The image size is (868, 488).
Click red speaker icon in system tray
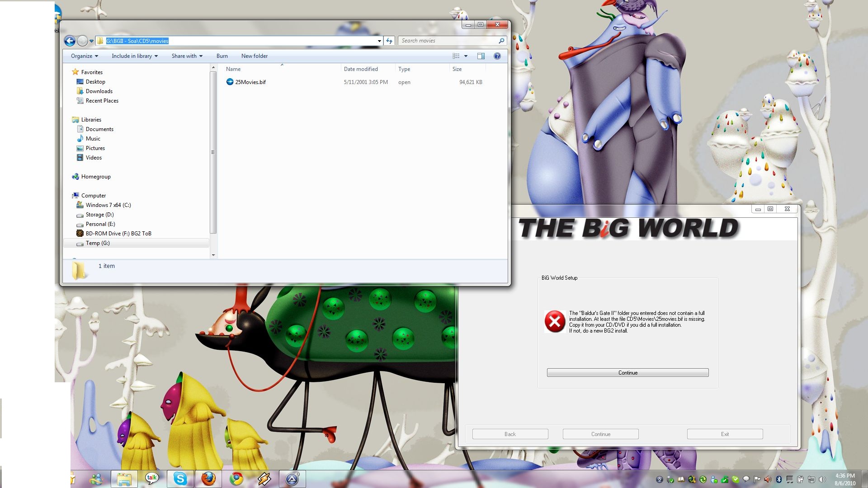pyautogui.click(x=768, y=479)
